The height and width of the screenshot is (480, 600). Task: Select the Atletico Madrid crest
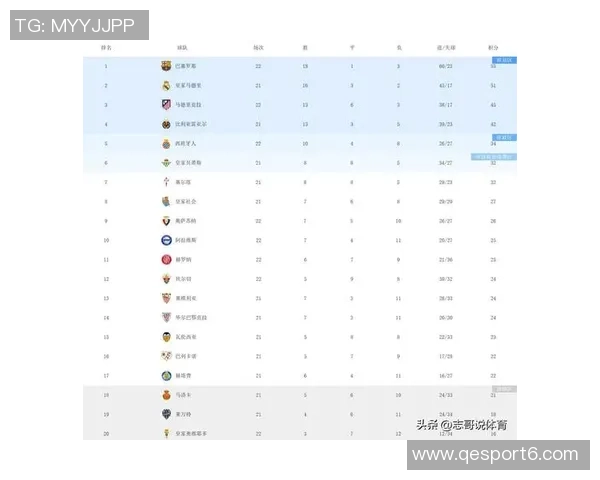point(166,104)
